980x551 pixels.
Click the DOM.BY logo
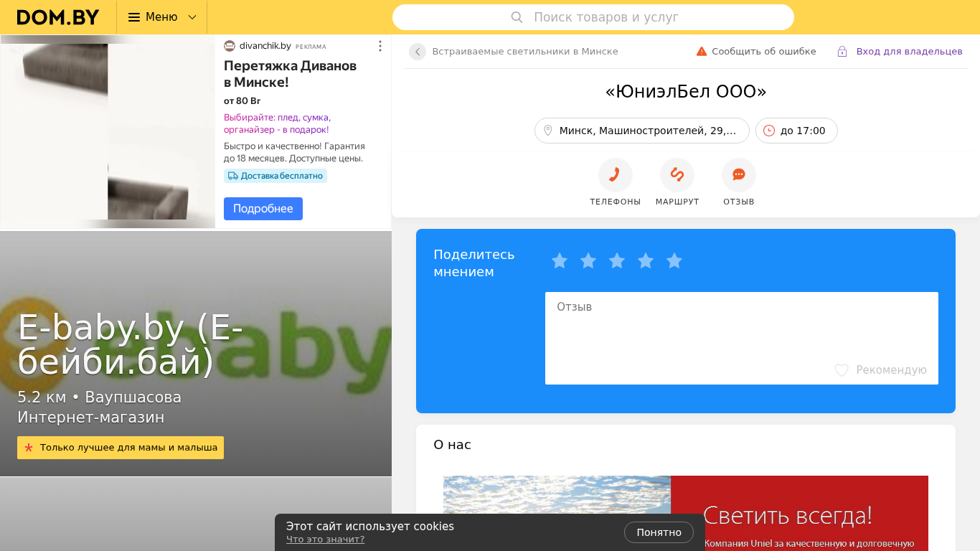click(58, 17)
